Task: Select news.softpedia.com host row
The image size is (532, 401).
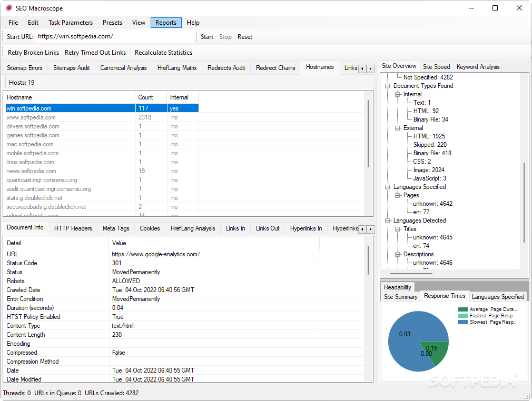Action: click(x=102, y=171)
